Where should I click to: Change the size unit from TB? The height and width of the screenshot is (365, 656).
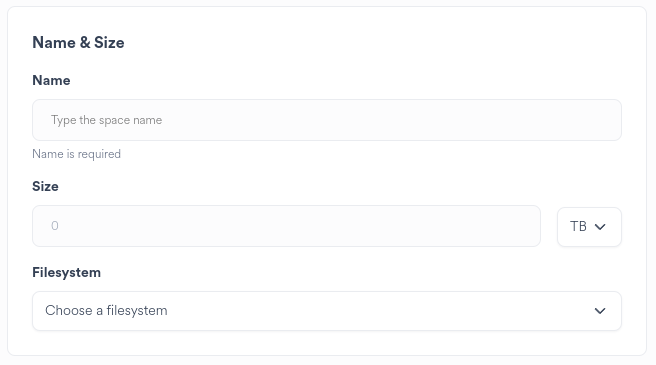click(x=589, y=226)
